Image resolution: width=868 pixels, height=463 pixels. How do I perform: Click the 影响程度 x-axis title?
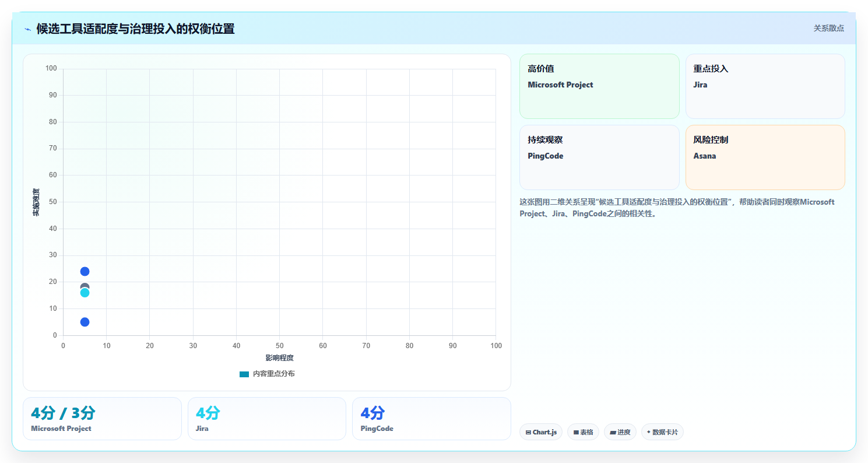click(x=279, y=358)
